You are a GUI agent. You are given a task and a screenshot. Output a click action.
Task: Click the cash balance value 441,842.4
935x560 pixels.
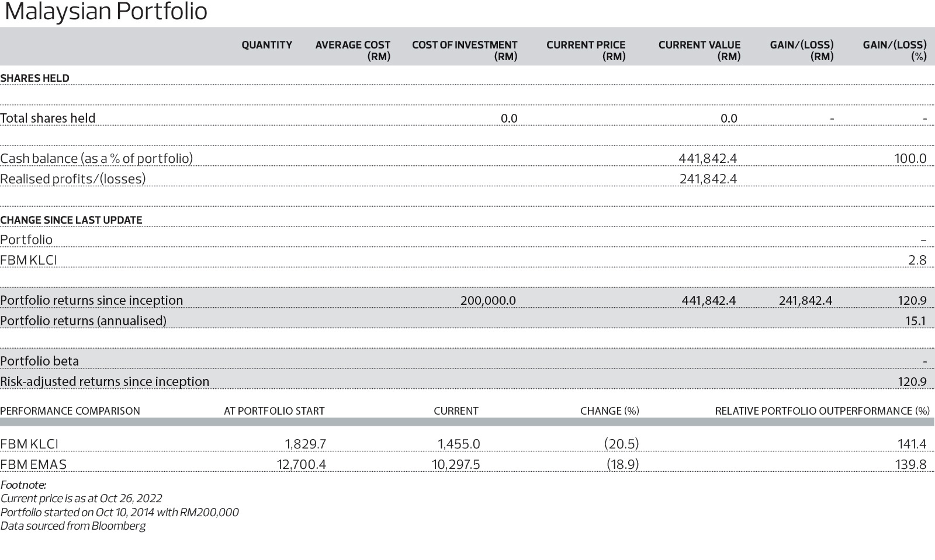click(708, 158)
